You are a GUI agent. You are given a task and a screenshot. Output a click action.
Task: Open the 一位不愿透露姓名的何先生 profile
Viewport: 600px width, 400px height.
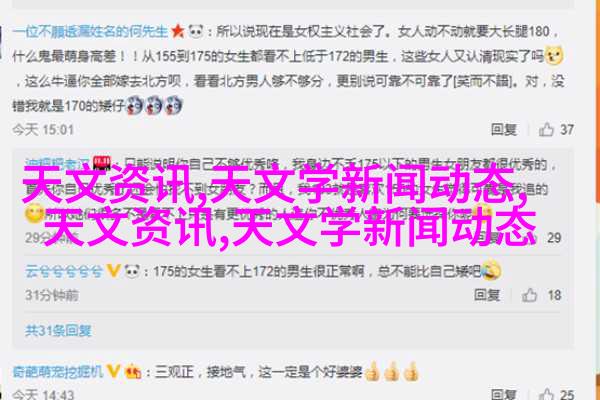[90, 31]
